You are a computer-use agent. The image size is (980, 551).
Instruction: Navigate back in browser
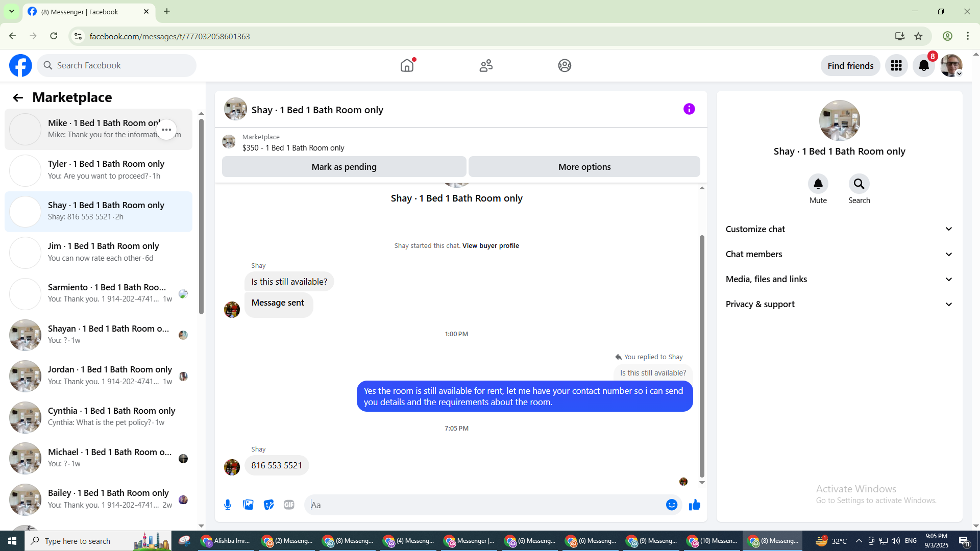pos(12,36)
